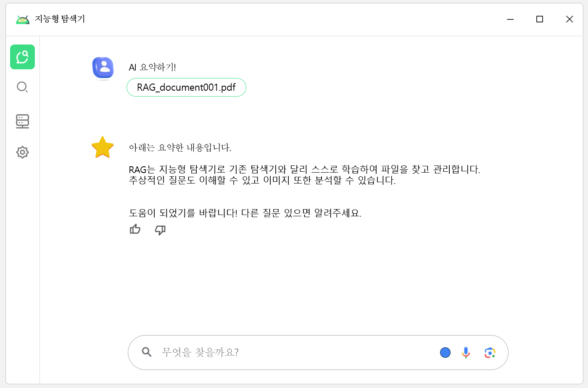Open the image lens search icon
The width and height of the screenshot is (588, 388).
coord(490,353)
